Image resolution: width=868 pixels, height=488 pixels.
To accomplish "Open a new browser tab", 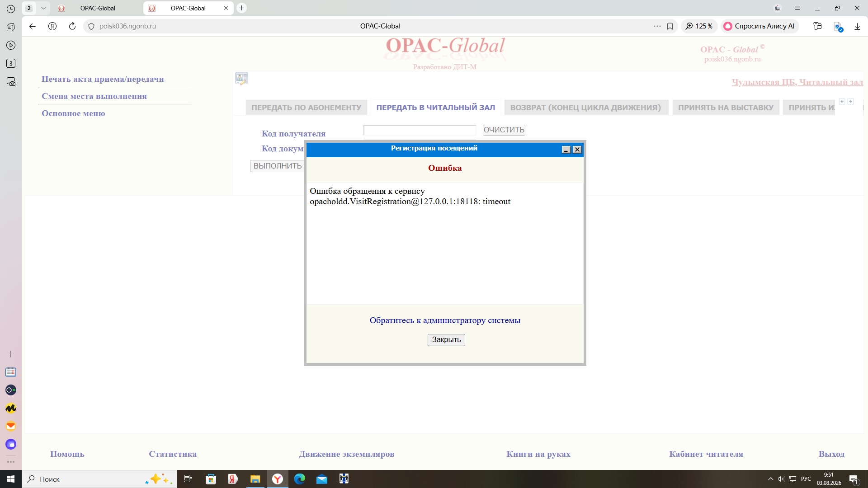I will coord(242,8).
